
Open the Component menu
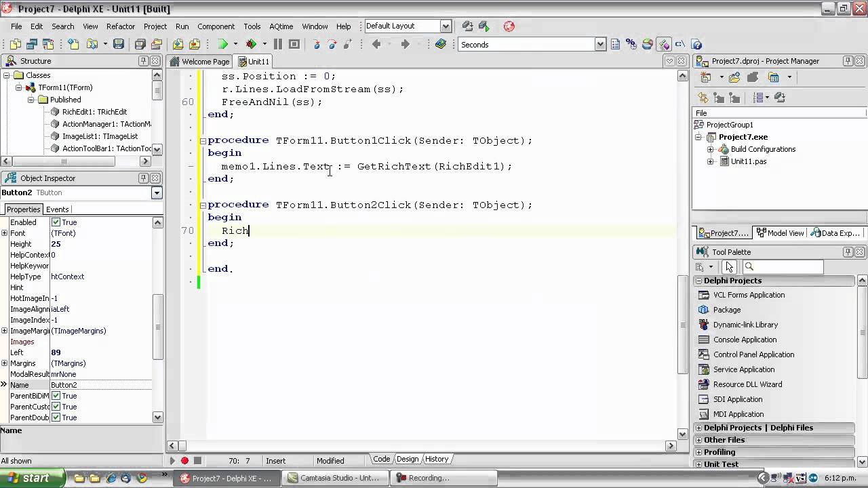pos(216,26)
